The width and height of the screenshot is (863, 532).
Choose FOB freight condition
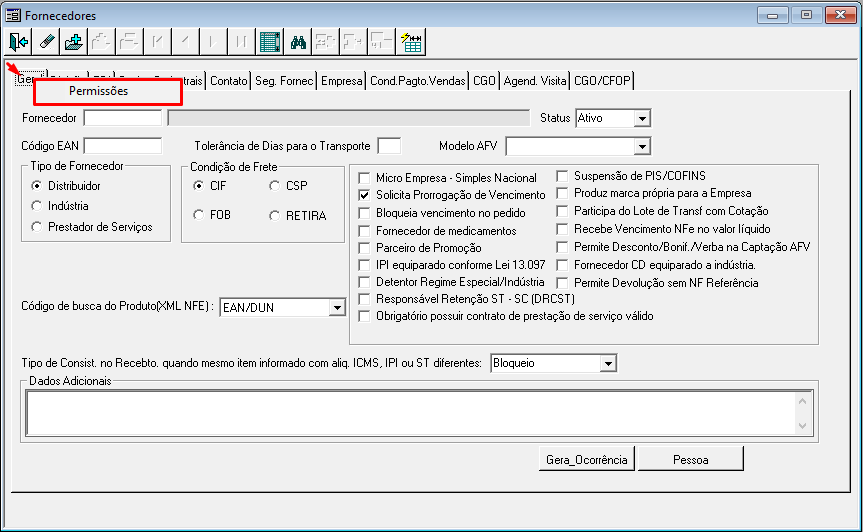click(x=199, y=215)
